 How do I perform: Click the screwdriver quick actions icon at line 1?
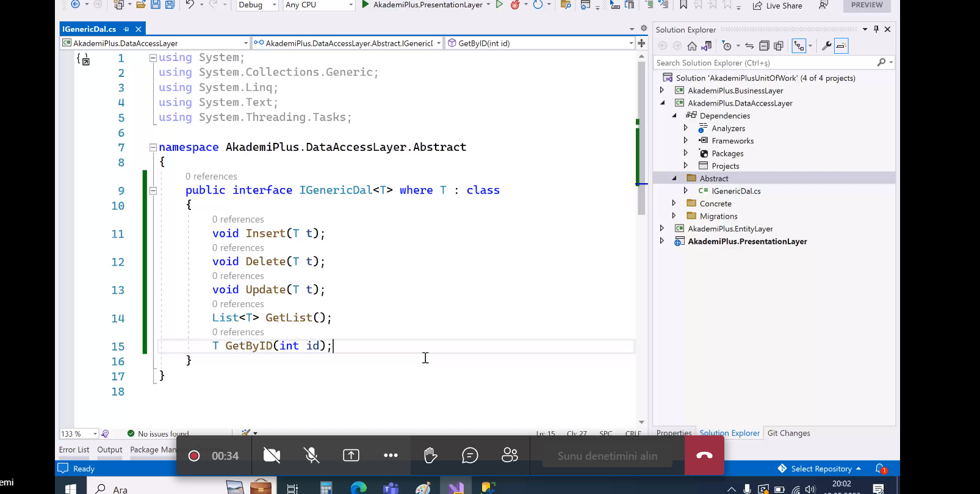point(84,59)
